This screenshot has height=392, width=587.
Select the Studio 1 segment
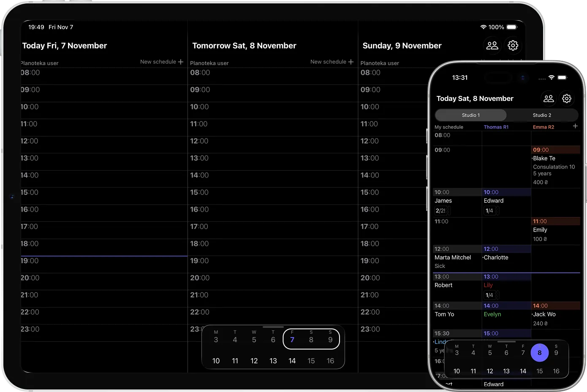tap(470, 115)
